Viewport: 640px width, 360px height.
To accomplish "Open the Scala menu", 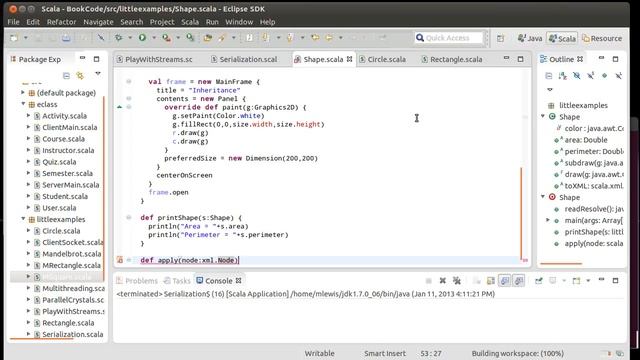I will [190, 22].
